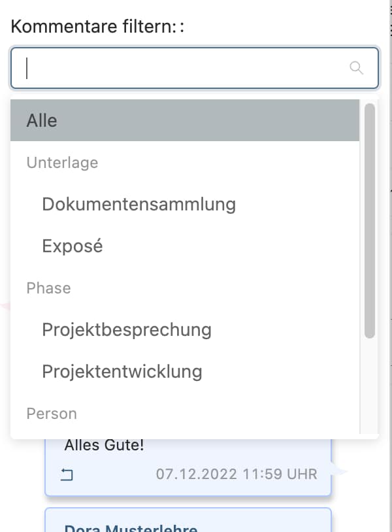392x532 pixels.
Task: Click the 'Alles Gute!' comment text
Action: [104, 446]
